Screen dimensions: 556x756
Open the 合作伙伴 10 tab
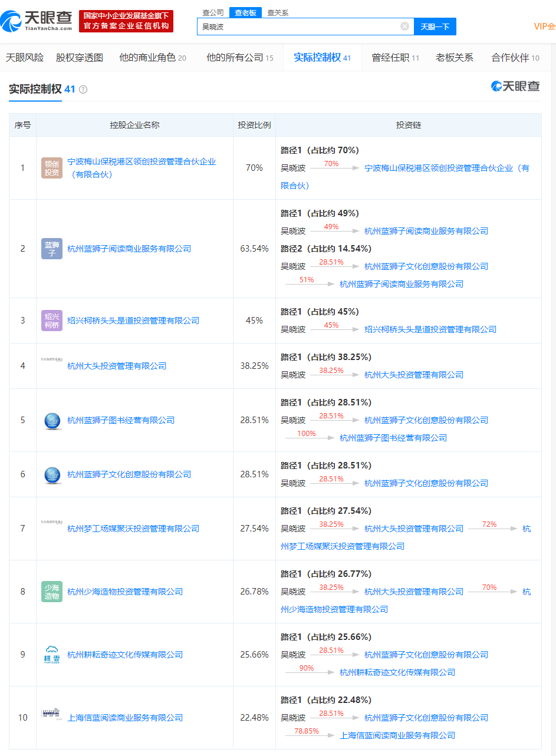tap(515, 57)
